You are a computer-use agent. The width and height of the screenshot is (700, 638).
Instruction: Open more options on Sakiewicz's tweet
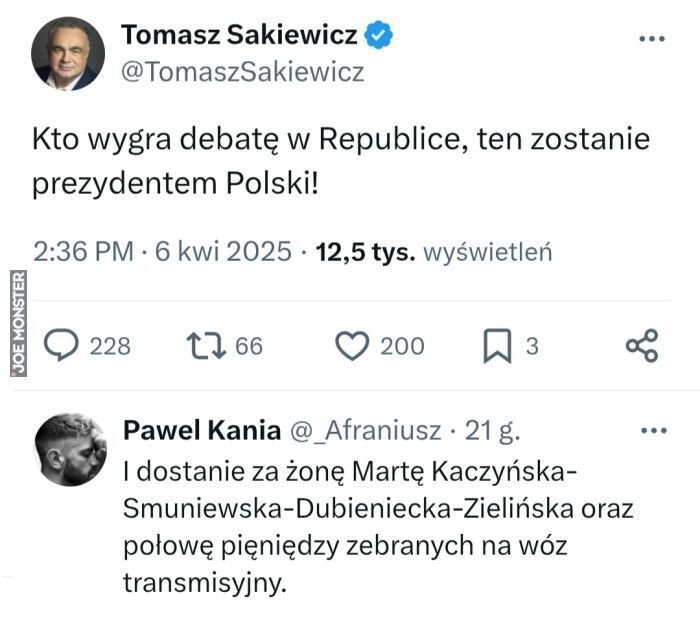(x=651, y=38)
